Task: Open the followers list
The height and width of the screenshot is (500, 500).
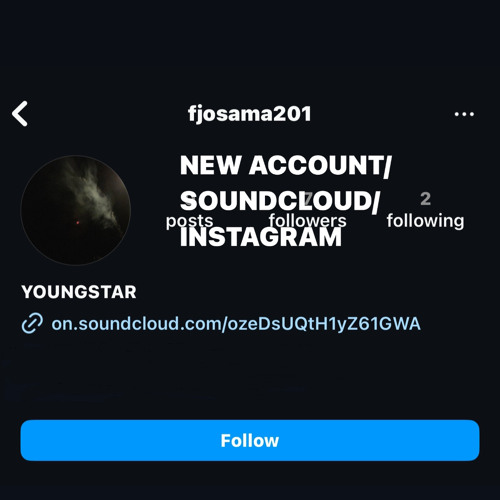Action: coord(307,221)
